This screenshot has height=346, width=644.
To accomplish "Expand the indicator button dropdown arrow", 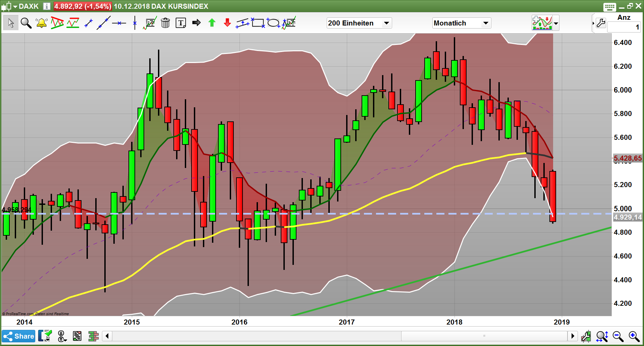I will (x=556, y=23).
